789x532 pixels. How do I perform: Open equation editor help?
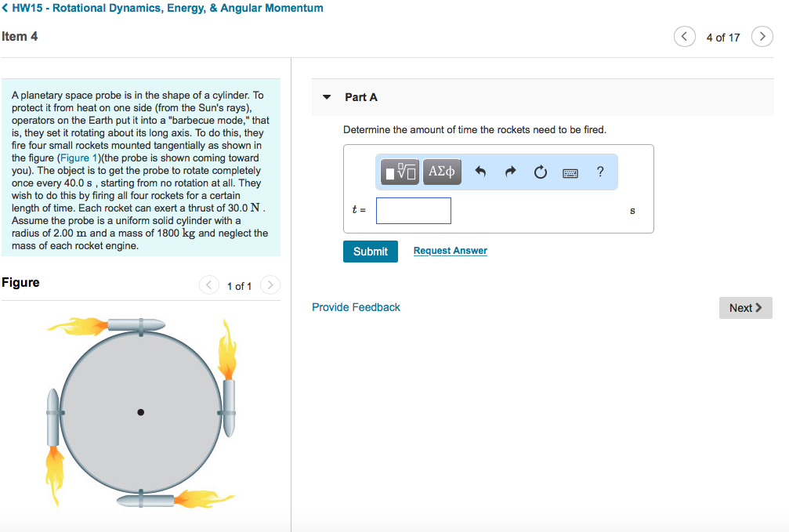click(x=599, y=172)
